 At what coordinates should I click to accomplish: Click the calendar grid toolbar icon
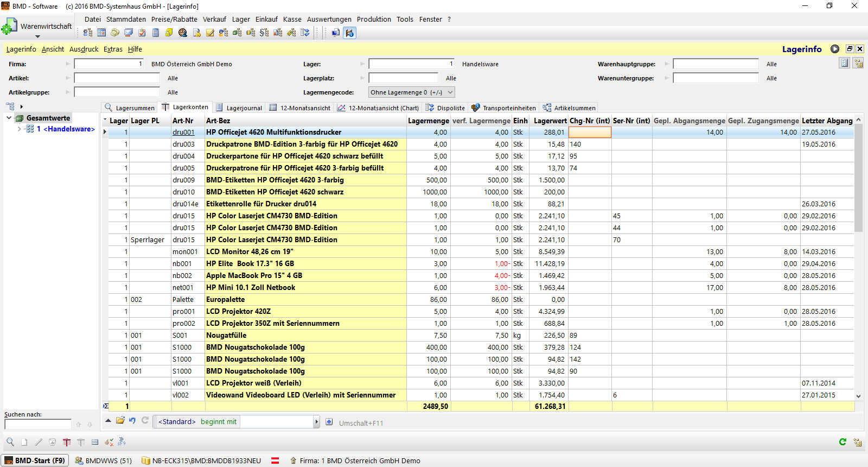pyautogui.click(x=101, y=33)
